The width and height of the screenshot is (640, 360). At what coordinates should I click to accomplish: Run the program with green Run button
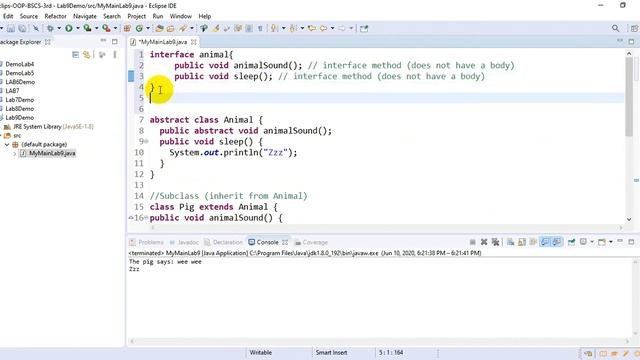coord(69,28)
